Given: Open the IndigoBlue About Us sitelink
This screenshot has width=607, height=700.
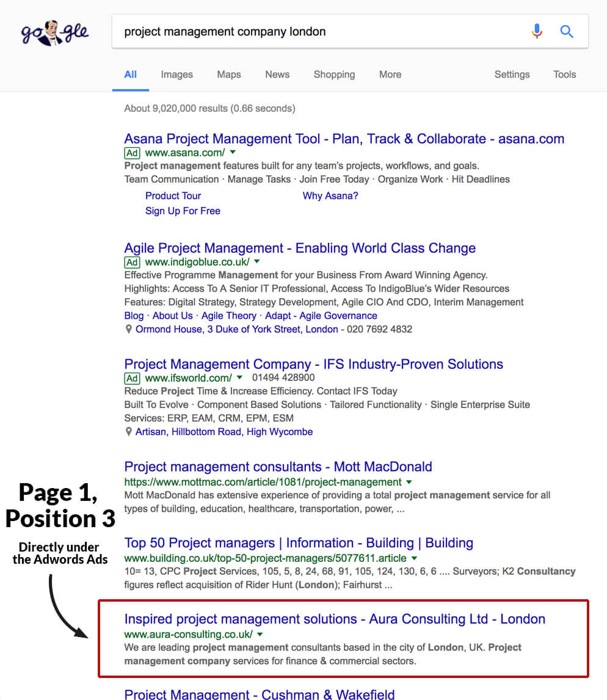Looking at the screenshot, I should [173, 316].
